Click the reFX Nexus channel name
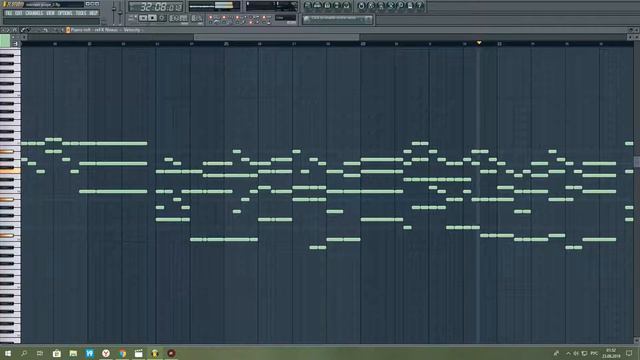Image resolution: width=640 pixels, height=360 pixels. (x=106, y=30)
